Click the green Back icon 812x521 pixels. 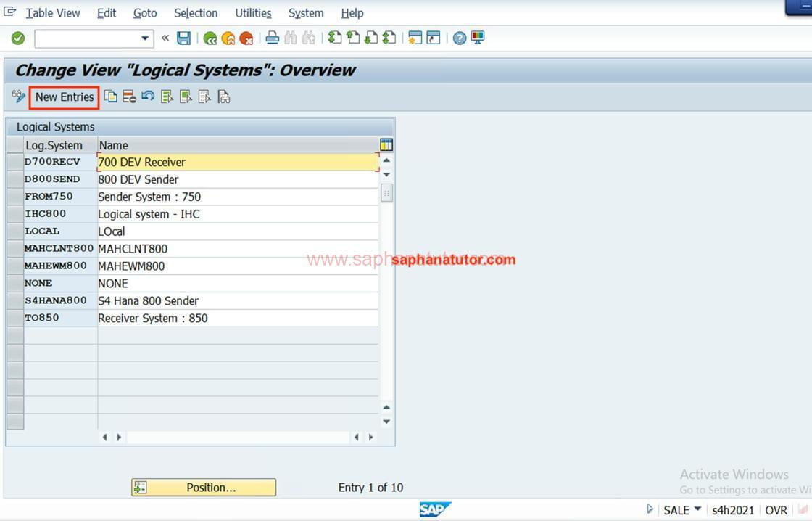pyautogui.click(x=210, y=38)
